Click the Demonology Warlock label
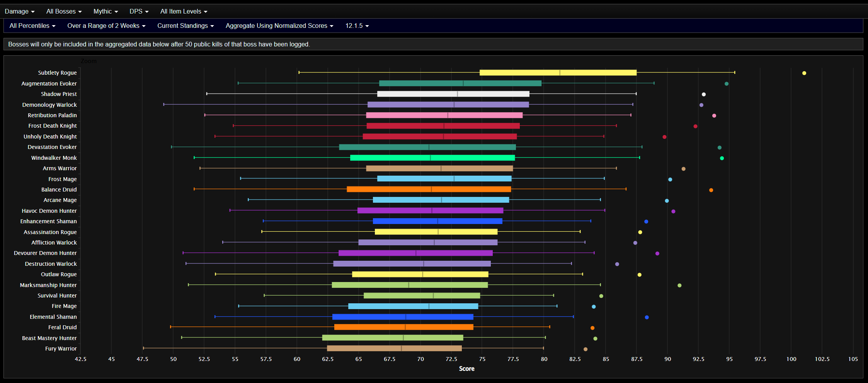Viewport: 868px width, 383px height. 49,105
